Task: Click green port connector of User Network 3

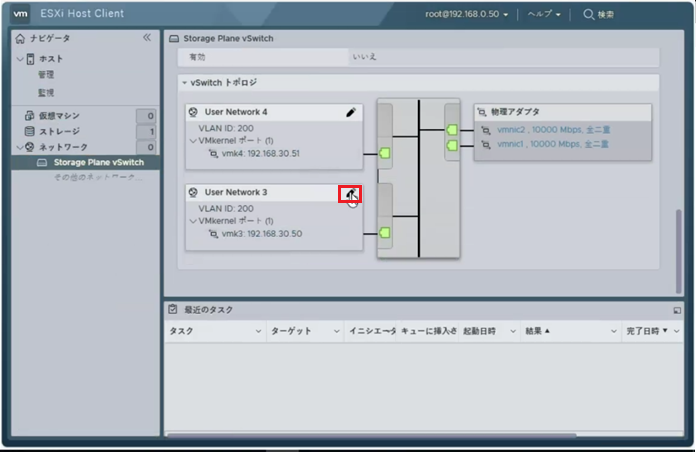Action: coord(385,233)
